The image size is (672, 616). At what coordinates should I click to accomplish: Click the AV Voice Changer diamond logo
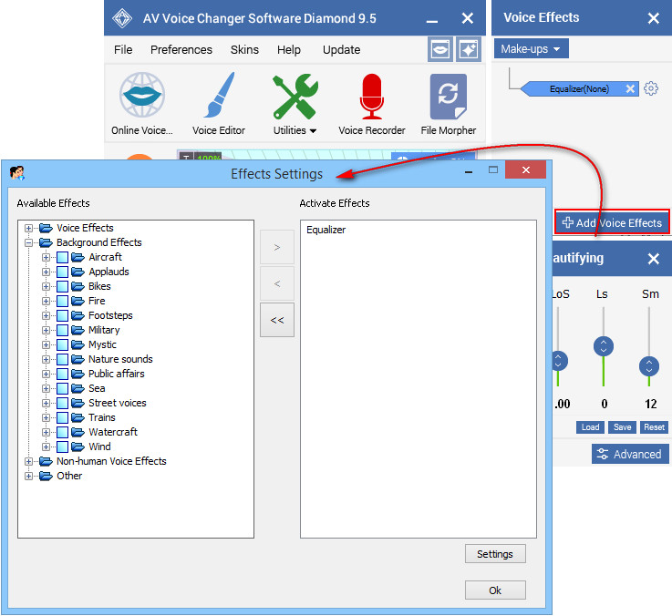122,18
